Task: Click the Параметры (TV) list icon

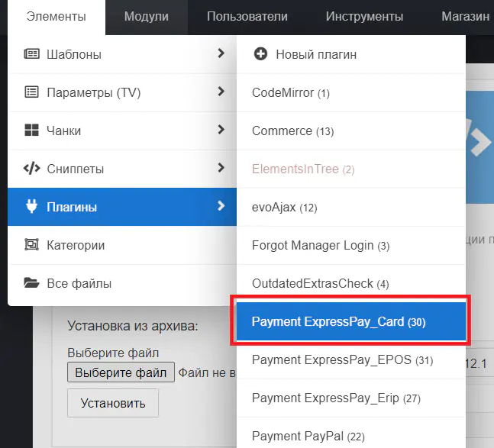Action: 31,92
